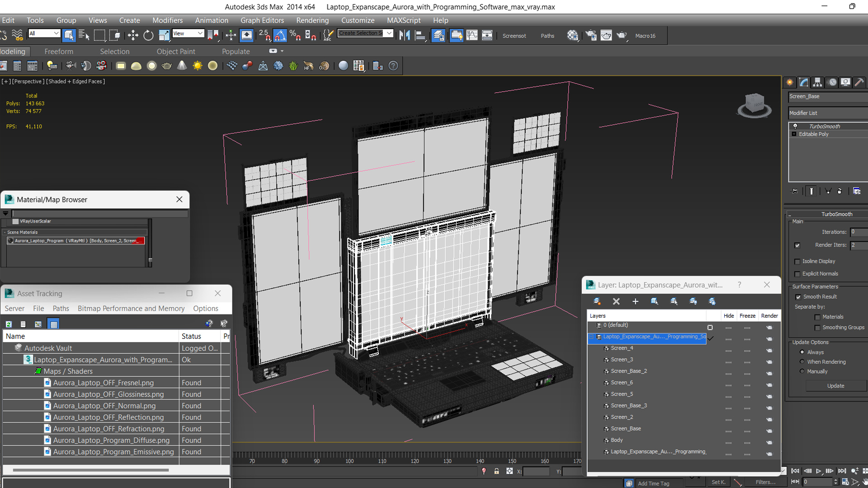Click the Filters button
This screenshot has width=868, height=488.
tap(765, 482)
